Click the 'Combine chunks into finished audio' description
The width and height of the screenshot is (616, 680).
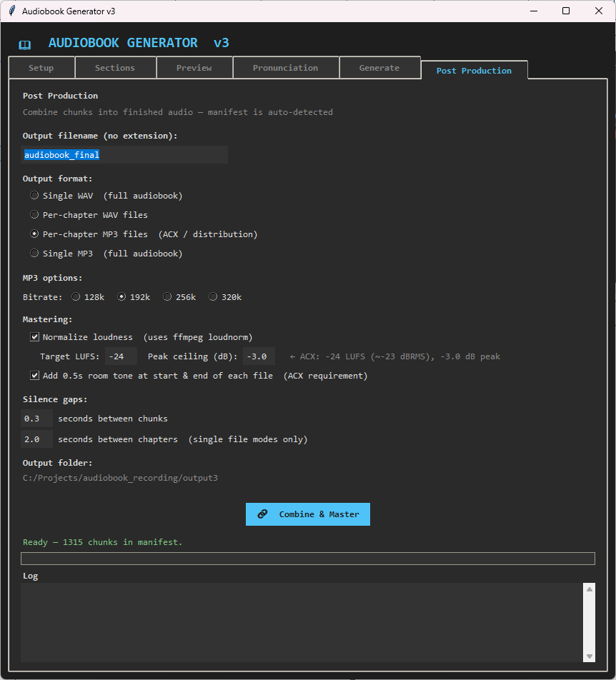(178, 112)
